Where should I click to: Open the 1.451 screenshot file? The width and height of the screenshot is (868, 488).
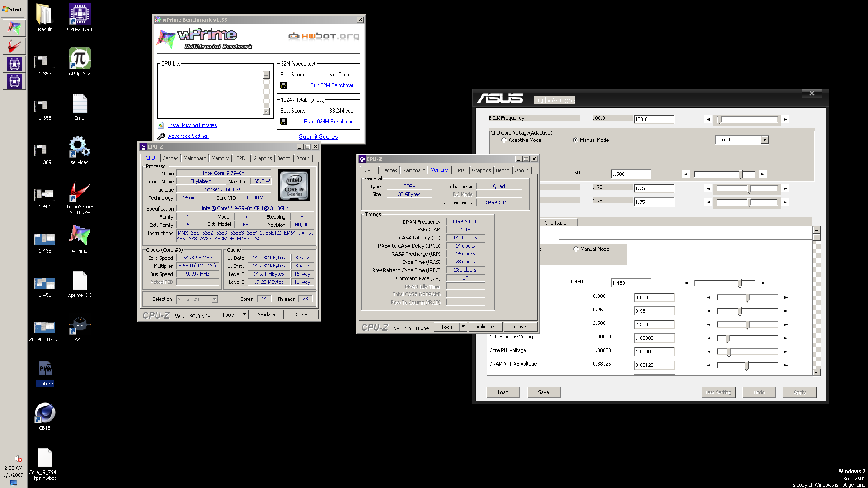point(45,286)
